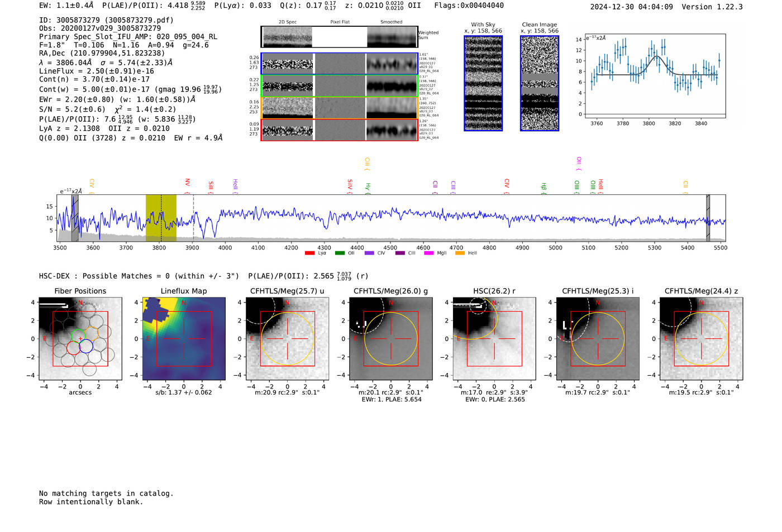Click the orange HeII legend swatch
The width and height of the screenshot is (782, 532).
[x=460, y=253]
